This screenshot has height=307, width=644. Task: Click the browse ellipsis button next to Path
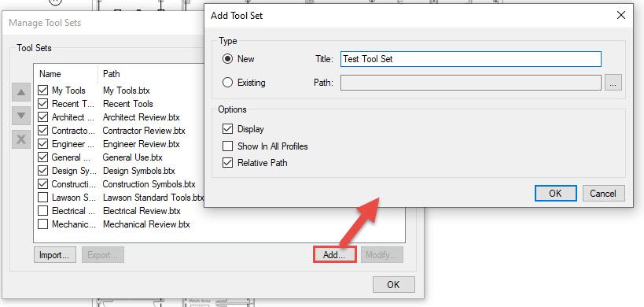point(613,83)
